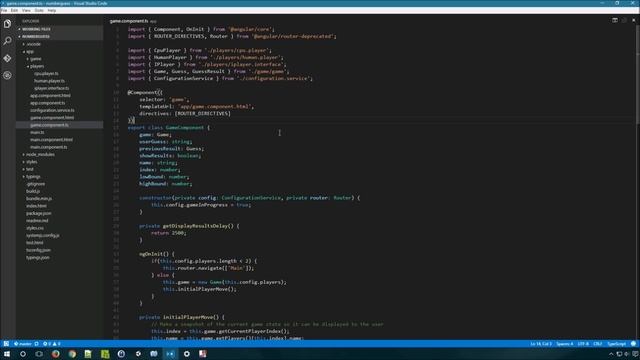Expand the game folder
Image resolution: width=640 pixels, height=360 pixels.
(x=36, y=59)
